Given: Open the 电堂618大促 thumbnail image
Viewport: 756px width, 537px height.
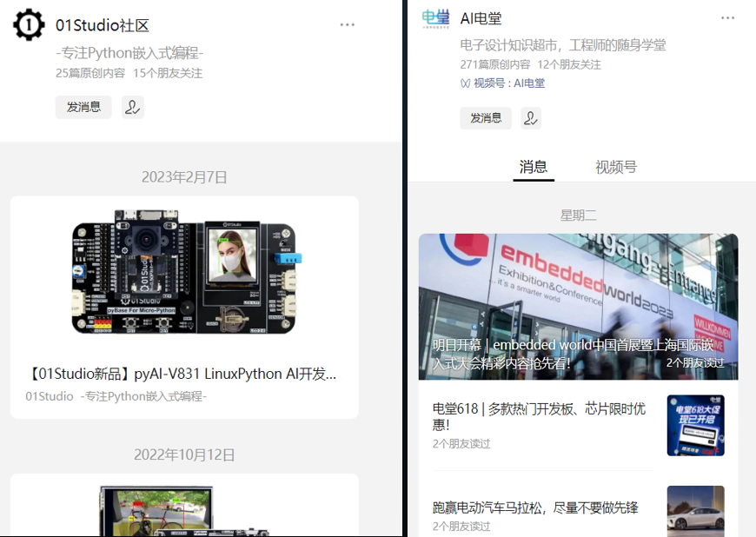Looking at the screenshot, I should [696, 426].
